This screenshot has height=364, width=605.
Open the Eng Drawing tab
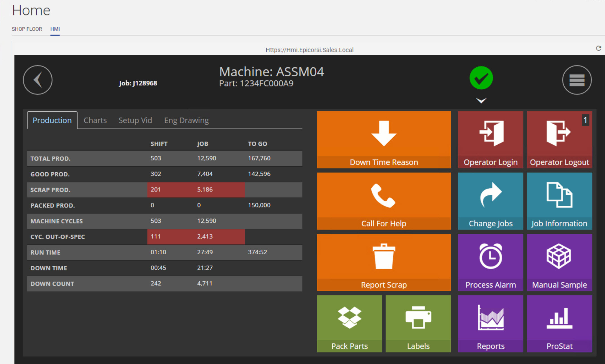coord(187,120)
